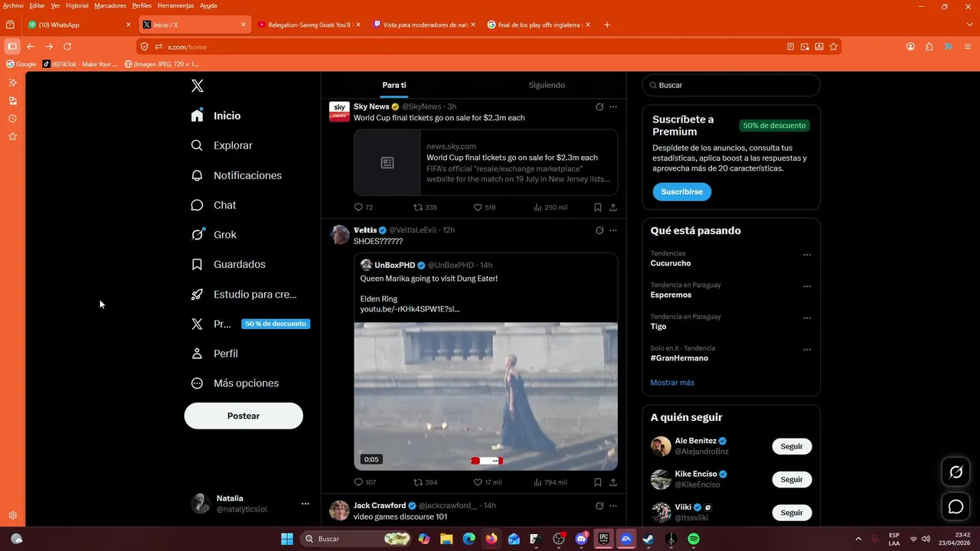
Task: Open more options for Sky News post
Action: click(x=613, y=107)
